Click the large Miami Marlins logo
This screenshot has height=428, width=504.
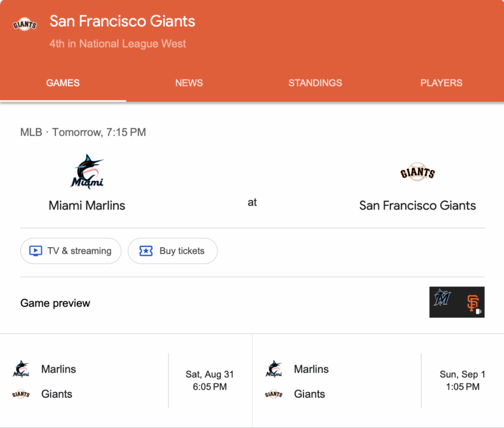(x=87, y=172)
